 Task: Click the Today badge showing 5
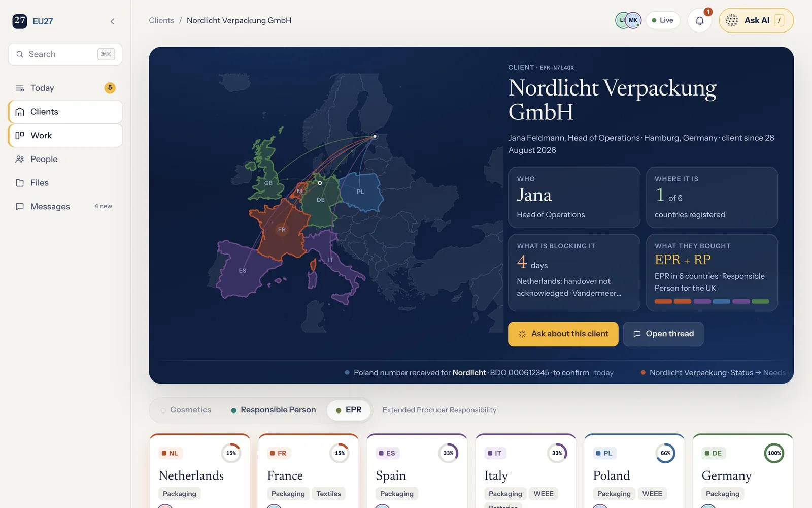tap(110, 88)
